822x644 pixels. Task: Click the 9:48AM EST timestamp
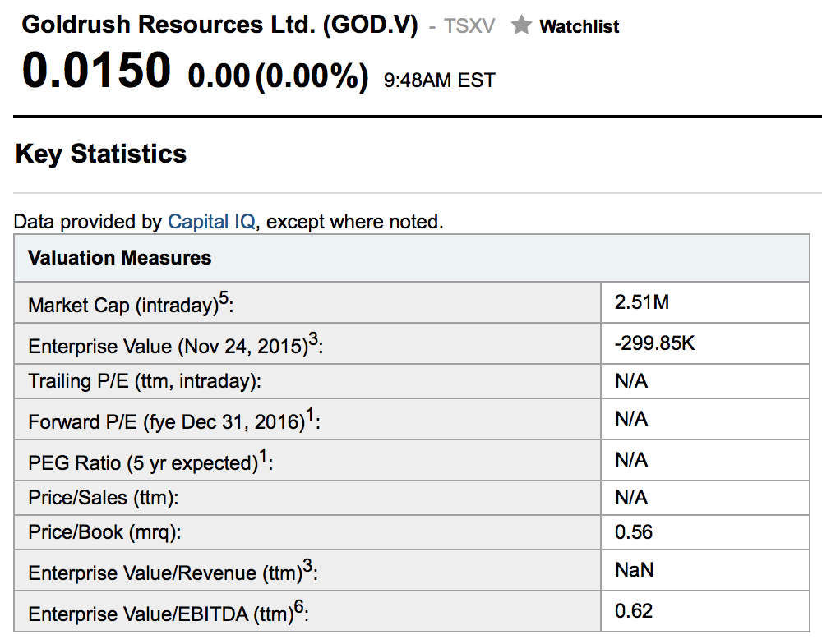(440, 80)
